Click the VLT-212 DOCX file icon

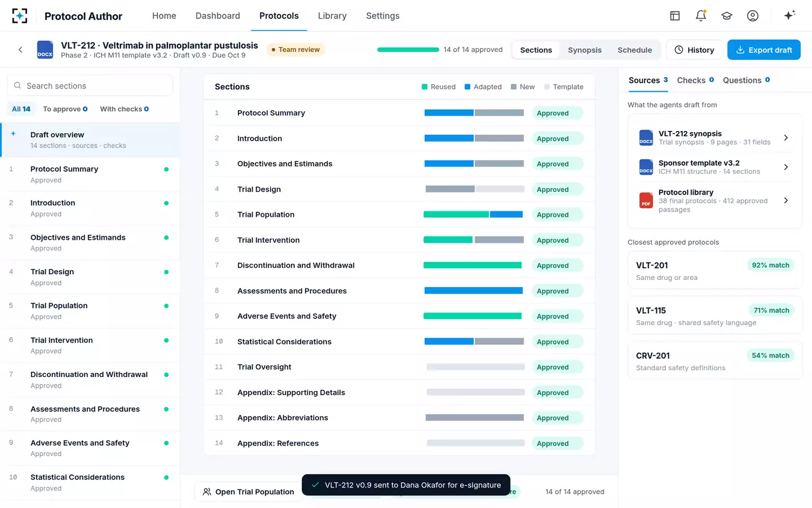click(45, 50)
